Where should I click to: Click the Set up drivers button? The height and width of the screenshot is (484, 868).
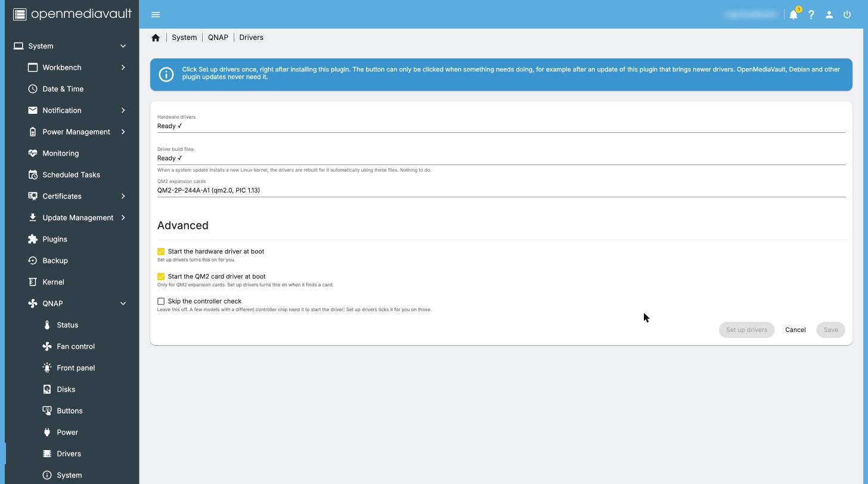(746, 330)
